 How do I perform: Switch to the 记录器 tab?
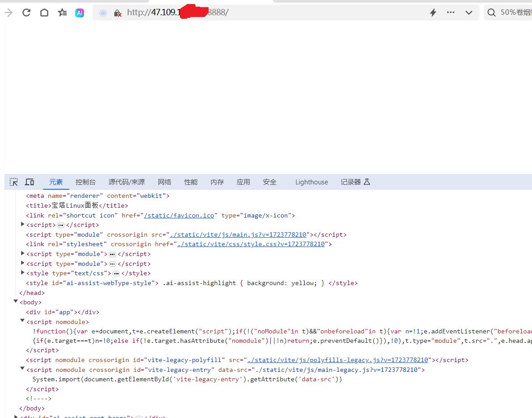point(355,182)
